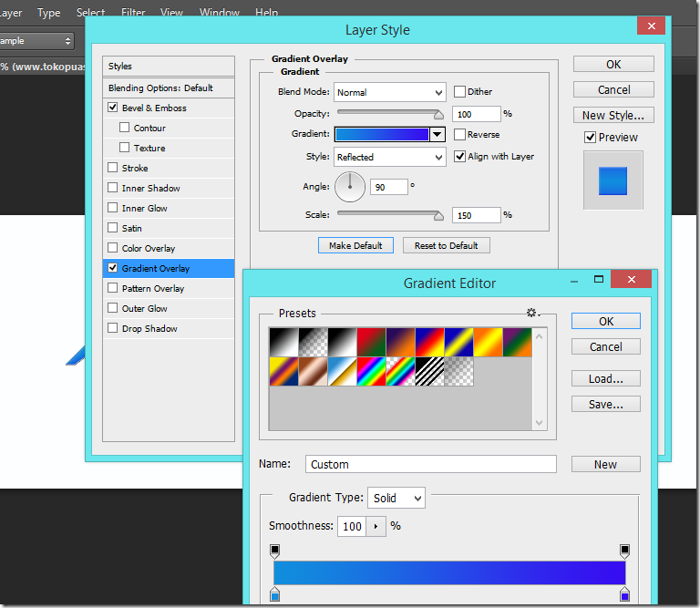Choose the red-to-green gradient preset
Viewport: 700px width, 608px height.
pyautogui.click(x=371, y=342)
